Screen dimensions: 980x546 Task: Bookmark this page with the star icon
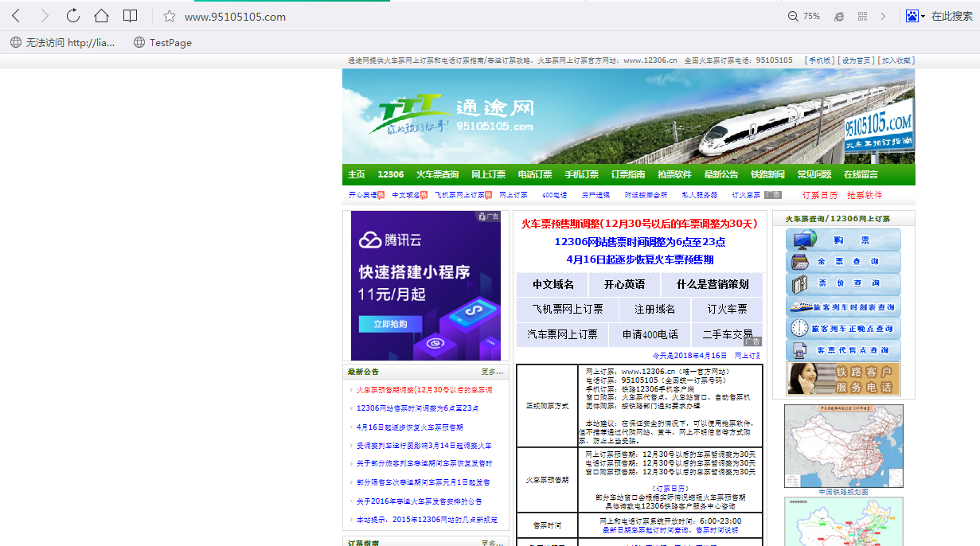pyautogui.click(x=169, y=16)
